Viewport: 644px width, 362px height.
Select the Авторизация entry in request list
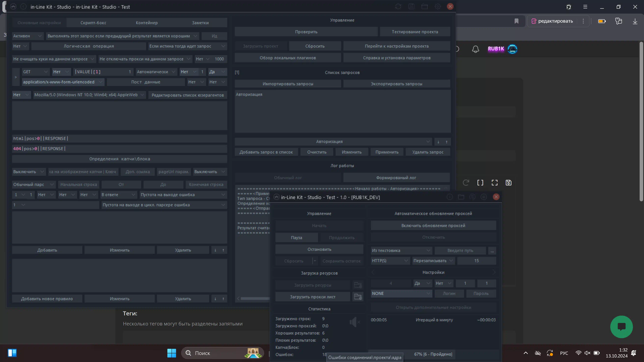pos(249,94)
